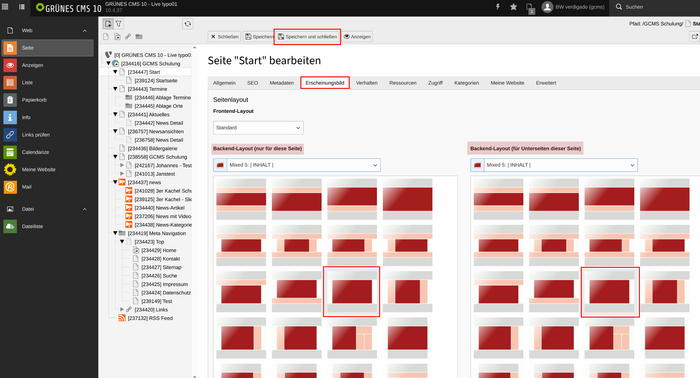Click the clear cache lightning icon
Screen dimensions: 700x378
pyautogui.click(x=498, y=7)
